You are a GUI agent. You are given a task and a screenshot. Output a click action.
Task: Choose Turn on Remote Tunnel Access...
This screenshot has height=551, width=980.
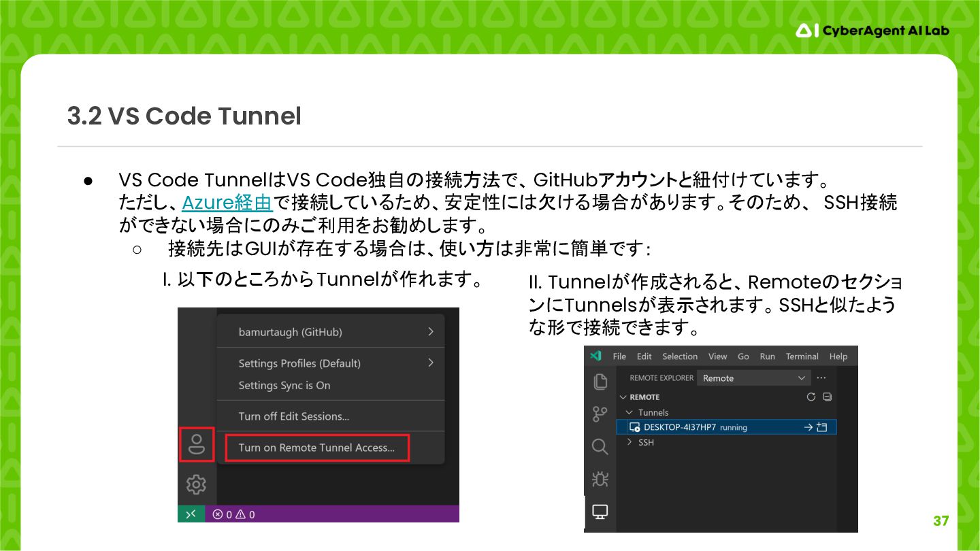(317, 448)
